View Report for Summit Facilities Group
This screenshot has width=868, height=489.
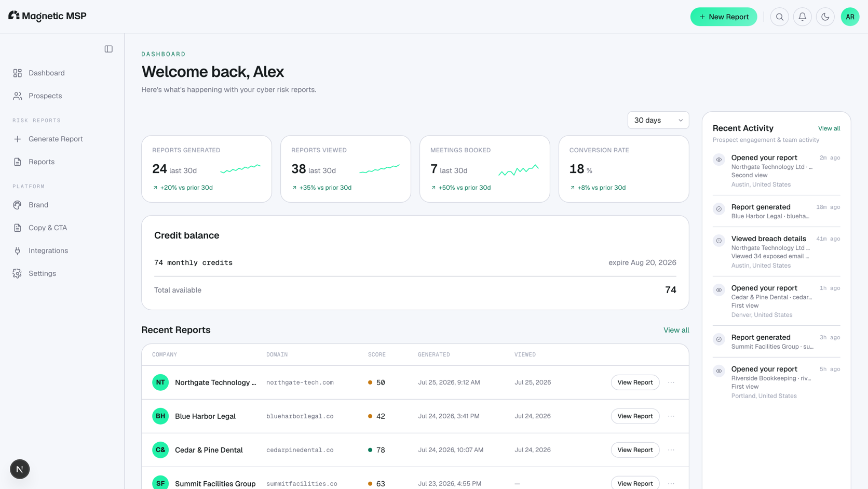click(635, 483)
